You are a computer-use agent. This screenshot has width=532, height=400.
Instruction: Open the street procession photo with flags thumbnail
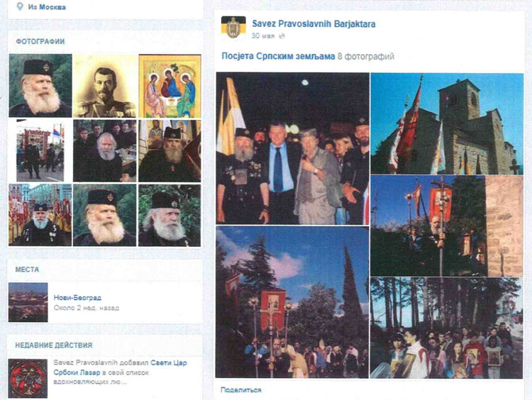pos(40,150)
